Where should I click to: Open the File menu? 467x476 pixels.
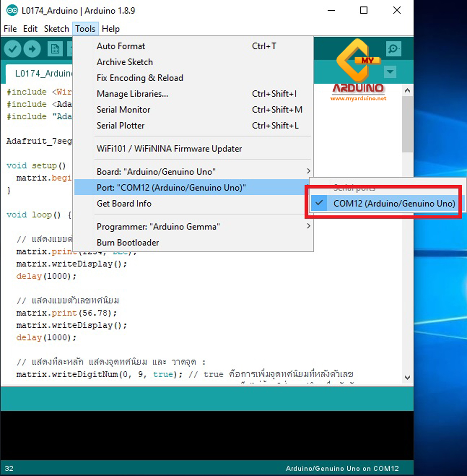pos(10,29)
